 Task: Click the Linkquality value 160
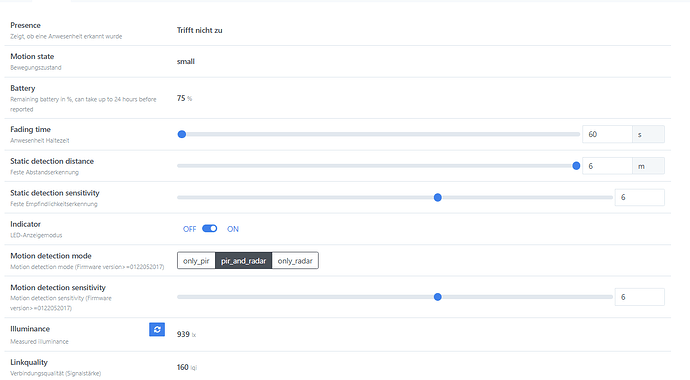tap(183, 367)
